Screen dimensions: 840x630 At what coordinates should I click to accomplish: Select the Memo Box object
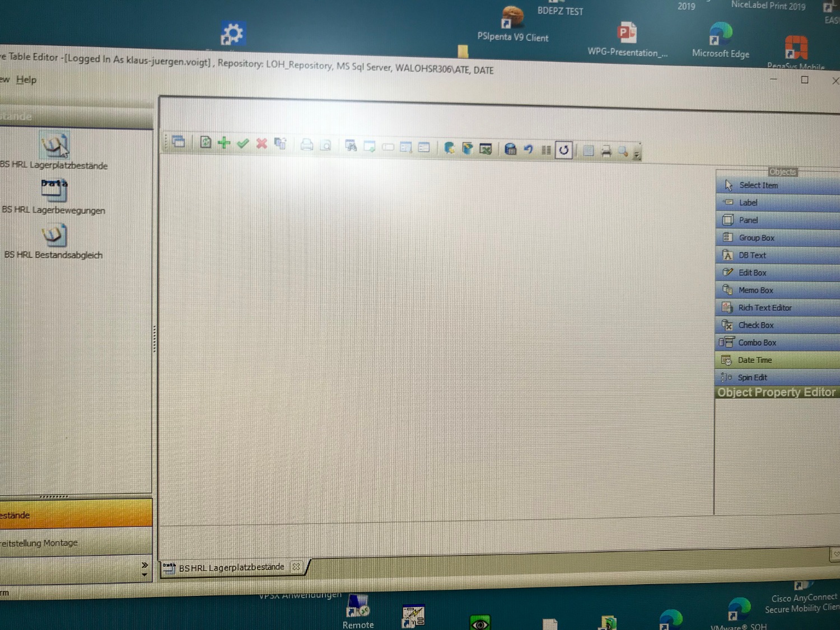(x=778, y=290)
